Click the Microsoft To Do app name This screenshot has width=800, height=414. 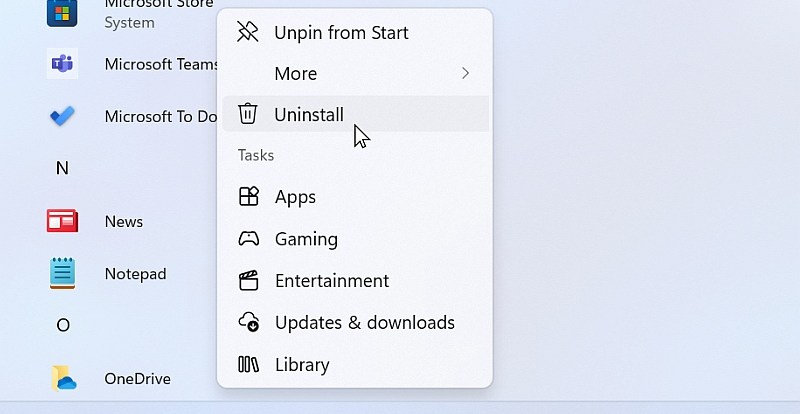pos(161,116)
